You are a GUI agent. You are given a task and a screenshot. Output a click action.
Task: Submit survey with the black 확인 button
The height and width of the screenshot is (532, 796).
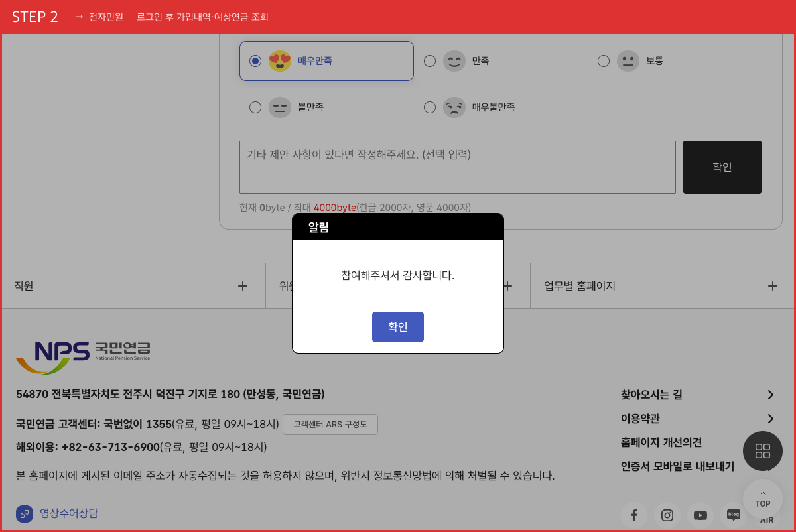click(x=722, y=167)
